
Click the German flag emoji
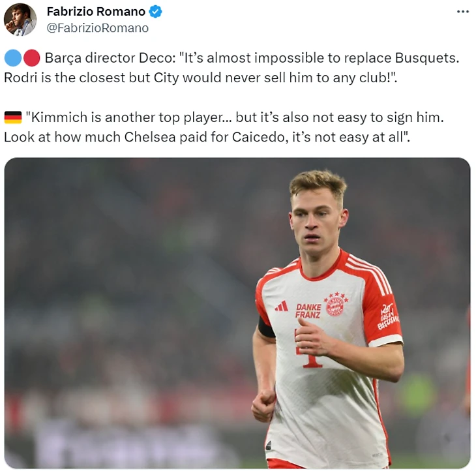(x=13, y=117)
